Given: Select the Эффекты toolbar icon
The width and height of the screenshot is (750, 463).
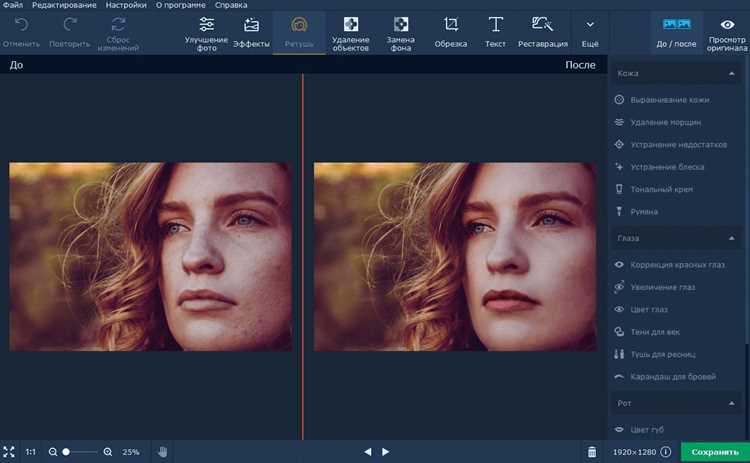Looking at the screenshot, I should [251, 33].
